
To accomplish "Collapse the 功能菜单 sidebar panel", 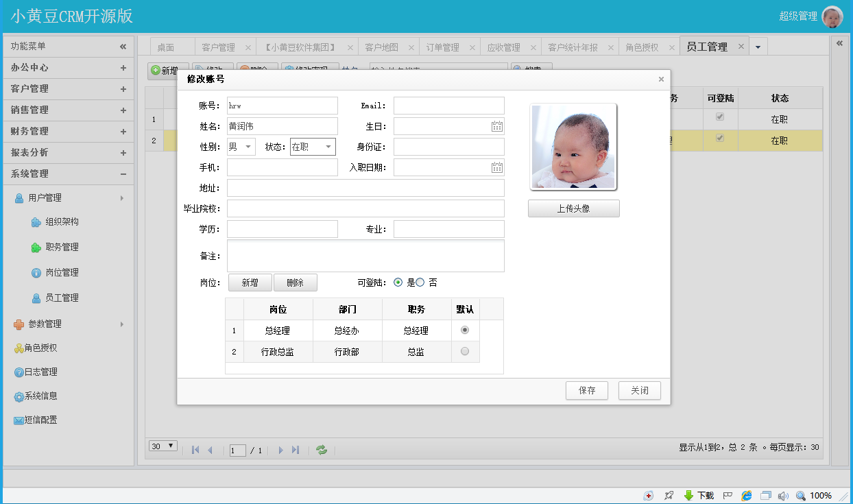I will click(x=123, y=47).
